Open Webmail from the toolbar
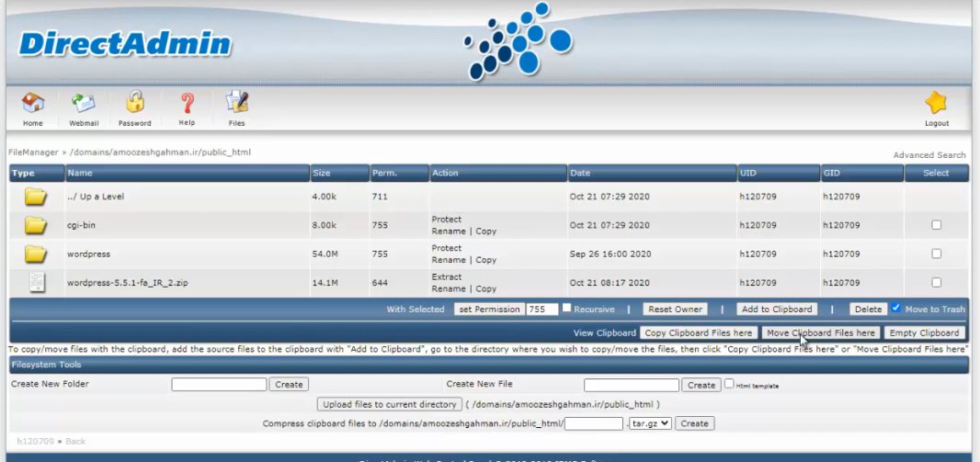Screen dimensions: 980x462 [x=83, y=103]
